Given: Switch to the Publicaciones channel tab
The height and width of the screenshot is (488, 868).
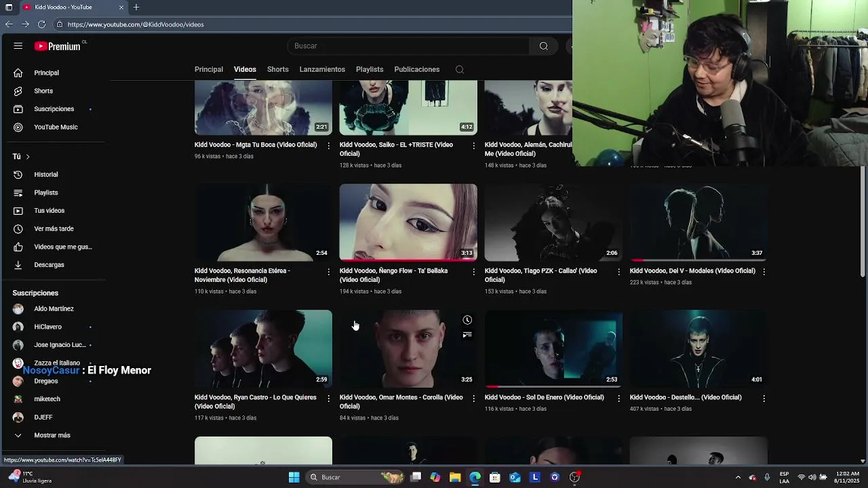Looking at the screenshot, I should pos(417,69).
